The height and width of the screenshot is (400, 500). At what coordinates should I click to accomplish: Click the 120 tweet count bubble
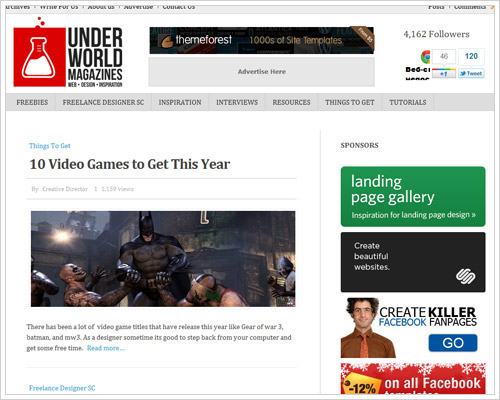click(471, 56)
